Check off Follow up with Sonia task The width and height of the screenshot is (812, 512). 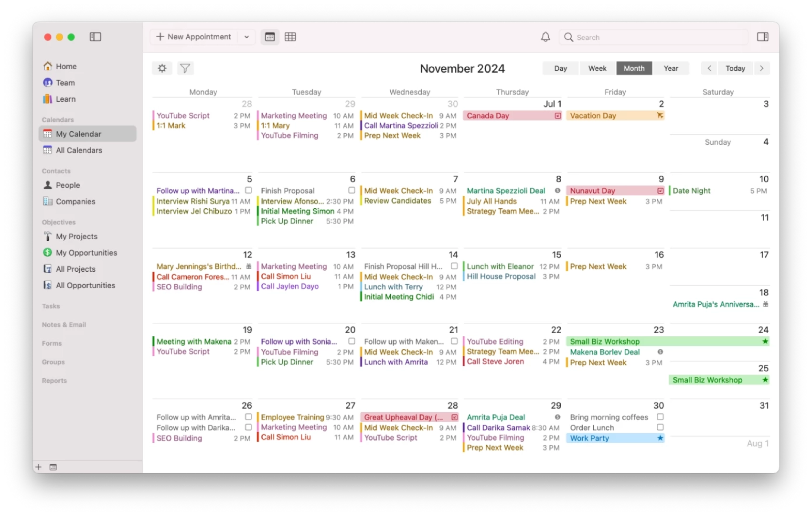point(352,341)
